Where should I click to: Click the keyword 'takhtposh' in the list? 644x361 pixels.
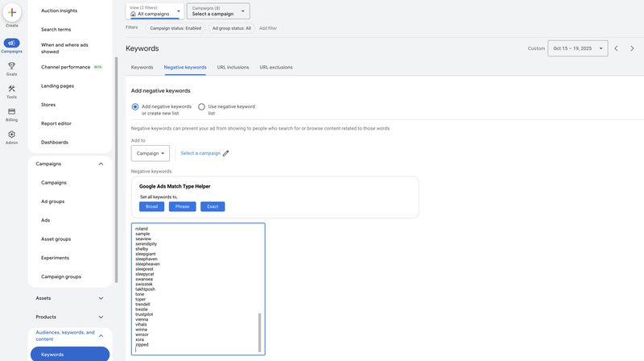(x=146, y=289)
